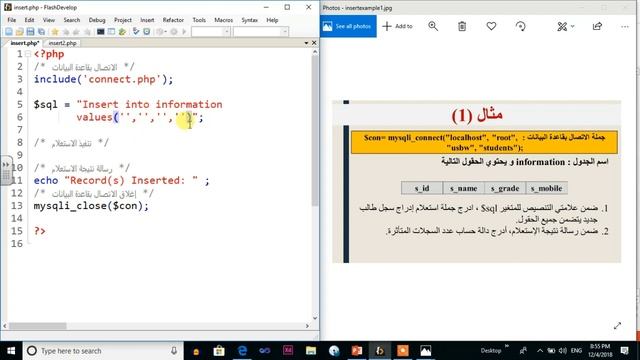Rotate the image in Photos
The width and height of the screenshot is (640, 360).
(520, 26)
